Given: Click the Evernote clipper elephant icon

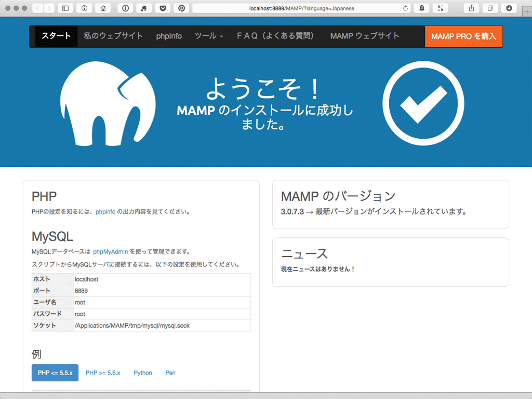Looking at the screenshot, I should pyautogui.click(x=144, y=8).
